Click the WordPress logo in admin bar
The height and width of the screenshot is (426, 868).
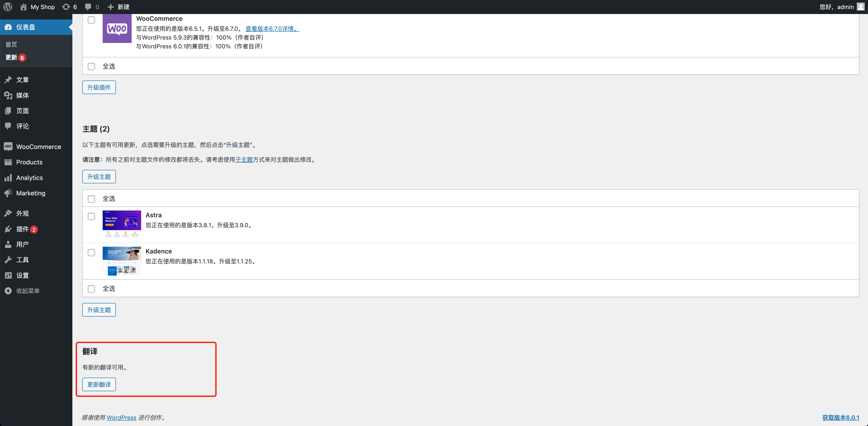point(8,7)
